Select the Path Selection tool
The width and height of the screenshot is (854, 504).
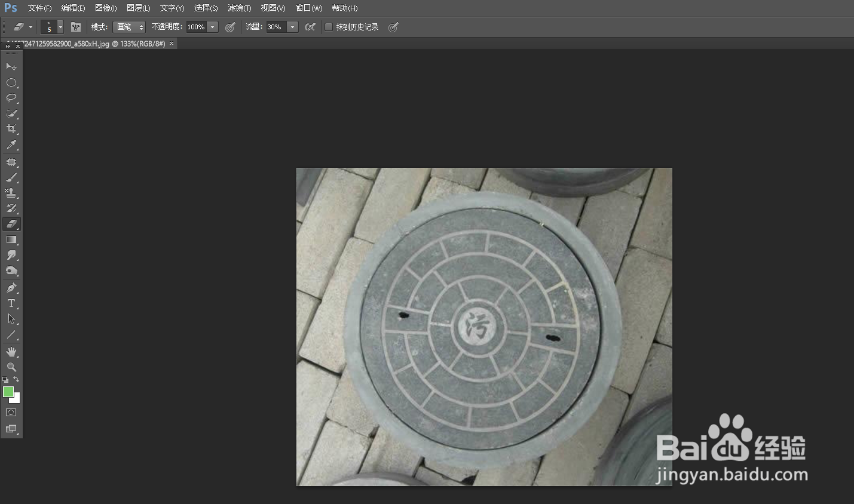point(11,319)
